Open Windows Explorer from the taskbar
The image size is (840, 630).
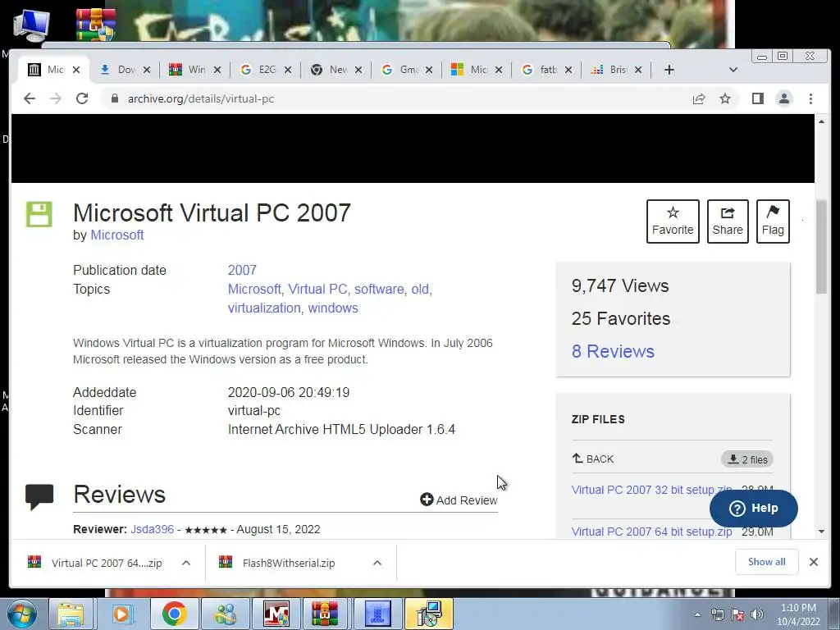[x=71, y=614]
